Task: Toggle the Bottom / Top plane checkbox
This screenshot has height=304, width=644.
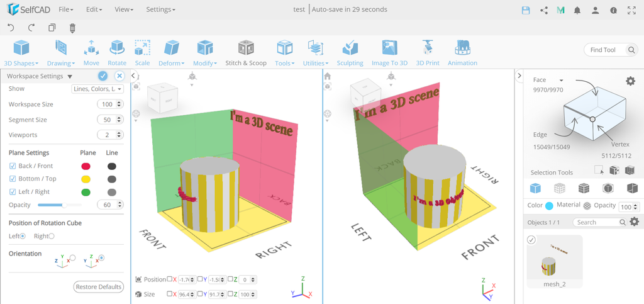Action: [x=13, y=179]
